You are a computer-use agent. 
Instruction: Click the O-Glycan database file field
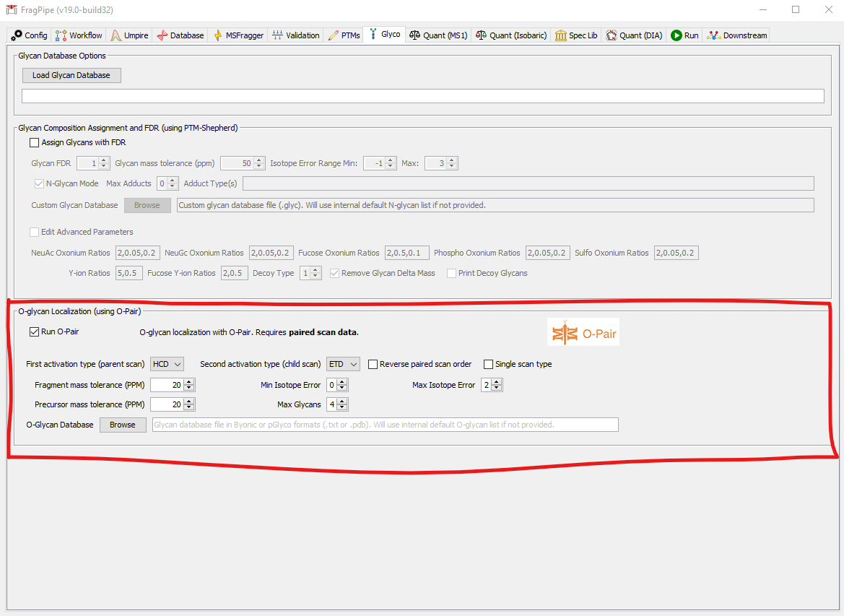[386, 425]
